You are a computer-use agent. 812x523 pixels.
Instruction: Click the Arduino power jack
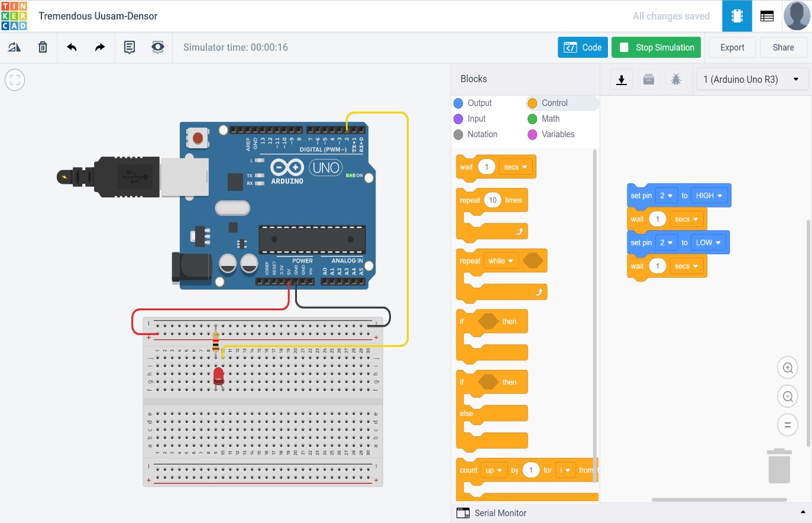[190, 267]
